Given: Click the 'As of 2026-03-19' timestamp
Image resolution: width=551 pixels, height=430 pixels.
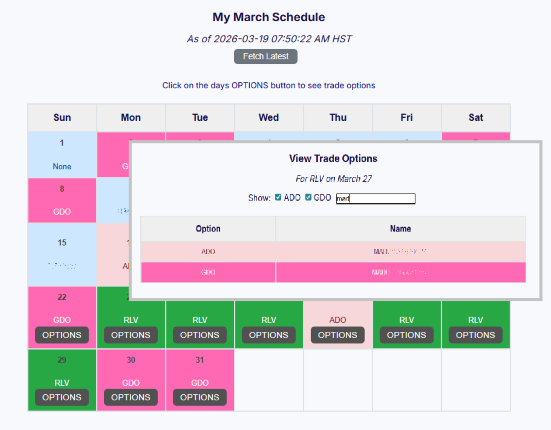Looking at the screenshot, I should [269, 39].
